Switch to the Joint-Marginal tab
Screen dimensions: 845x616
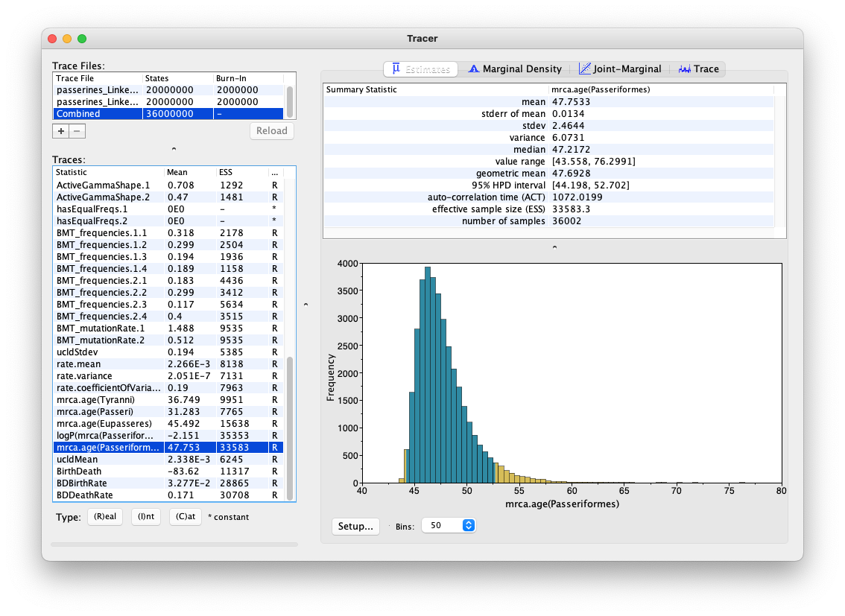click(620, 69)
